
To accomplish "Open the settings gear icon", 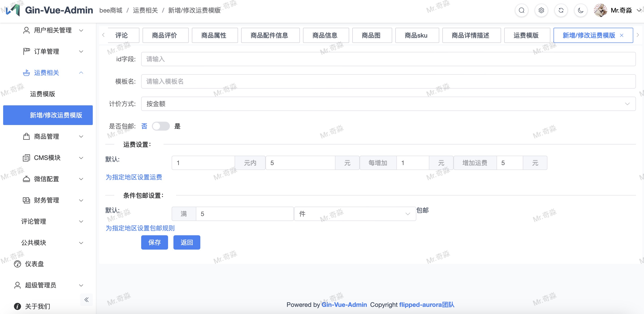I will click(x=541, y=10).
